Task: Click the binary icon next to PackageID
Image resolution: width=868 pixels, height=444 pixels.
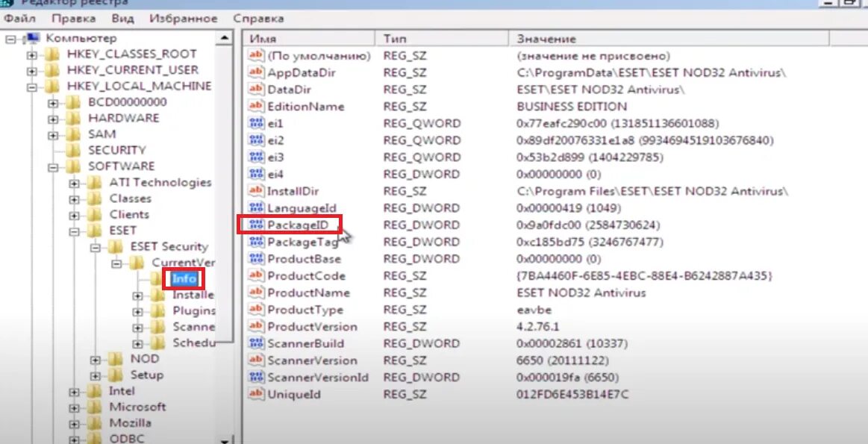Action: [255, 225]
